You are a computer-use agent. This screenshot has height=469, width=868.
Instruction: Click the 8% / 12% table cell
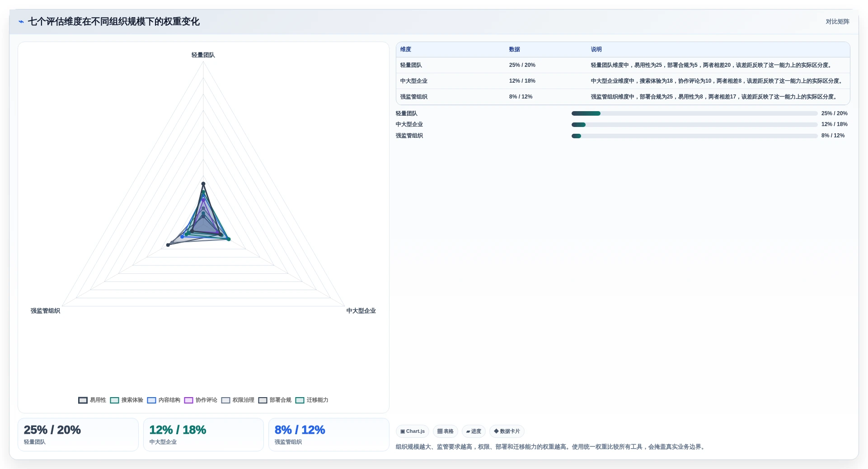click(x=521, y=97)
